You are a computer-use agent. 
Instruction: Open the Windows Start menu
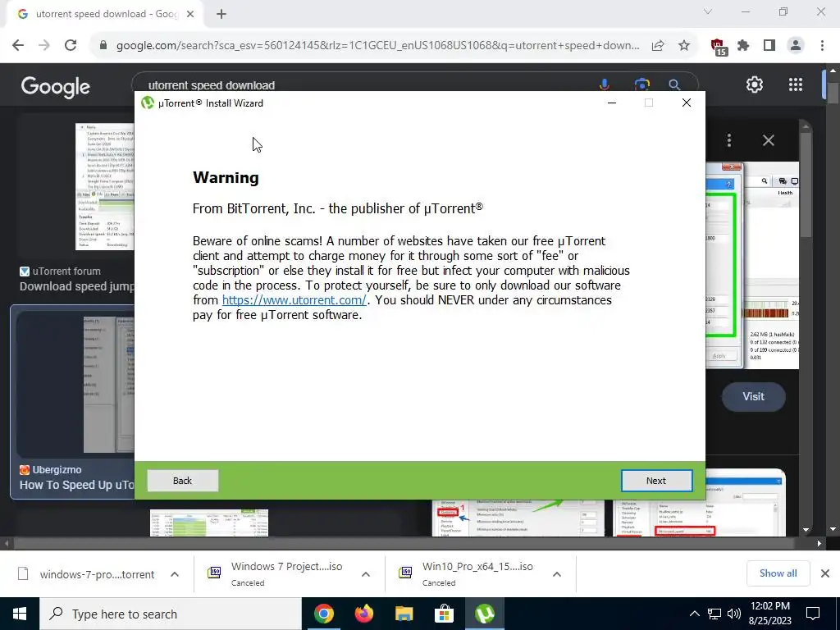20,614
